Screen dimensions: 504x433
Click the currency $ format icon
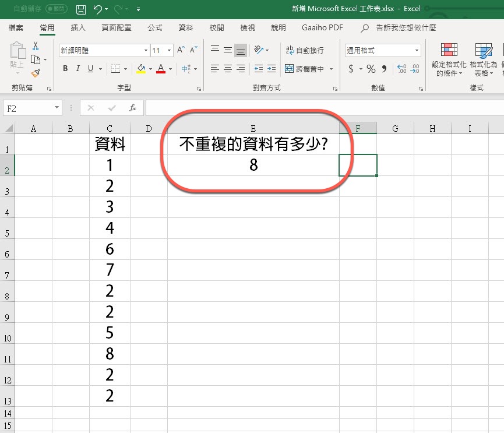coord(351,68)
